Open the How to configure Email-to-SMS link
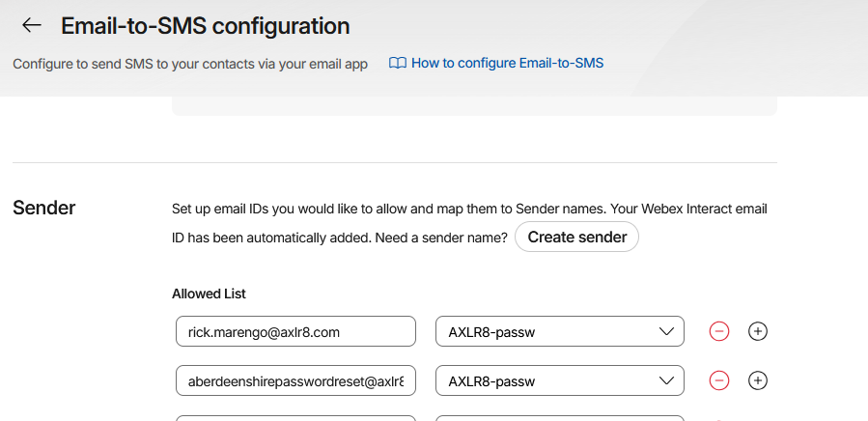The width and height of the screenshot is (868, 421). [x=507, y=63]
